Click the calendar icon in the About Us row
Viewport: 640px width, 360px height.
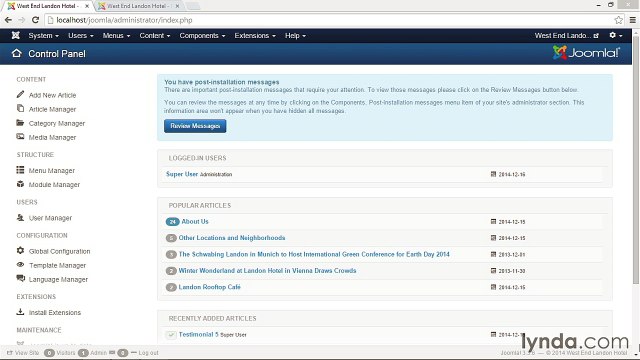click(x=493, y=222)
